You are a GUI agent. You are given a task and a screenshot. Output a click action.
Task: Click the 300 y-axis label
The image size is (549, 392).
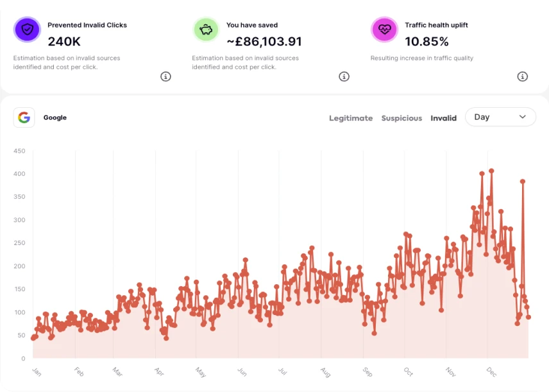[19, 220]
